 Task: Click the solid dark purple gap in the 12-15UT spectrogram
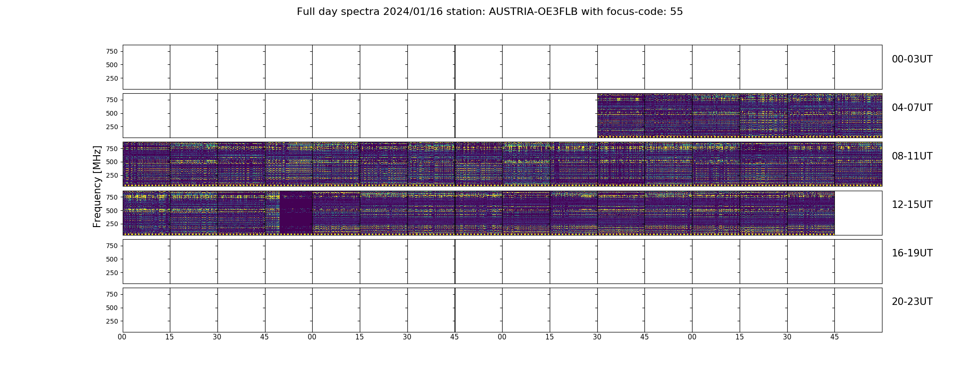click(296, 212)
